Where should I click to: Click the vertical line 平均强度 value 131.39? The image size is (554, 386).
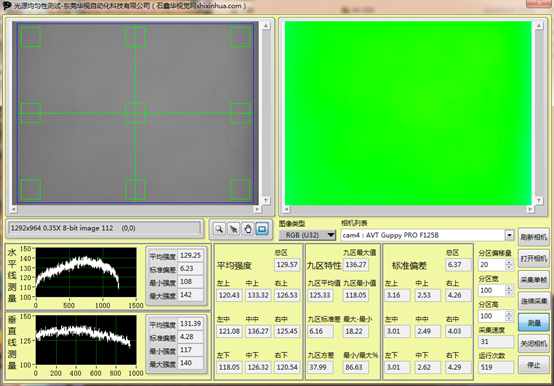[x=190, y=323]
